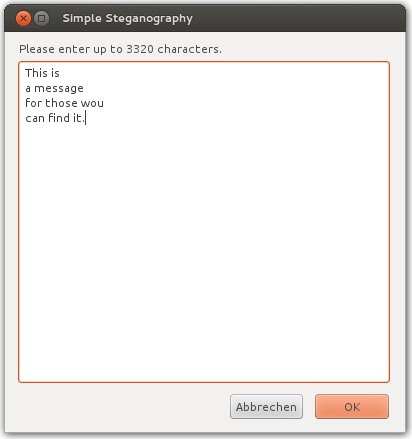Click the gray window button beside close

(x=42, y=18)
